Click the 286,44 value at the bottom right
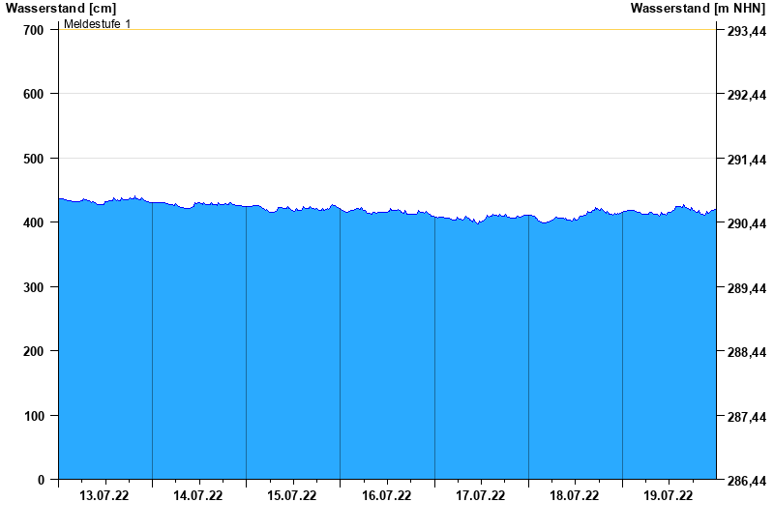The width and height of the screenshot is (774, 532). pos(746,481)
